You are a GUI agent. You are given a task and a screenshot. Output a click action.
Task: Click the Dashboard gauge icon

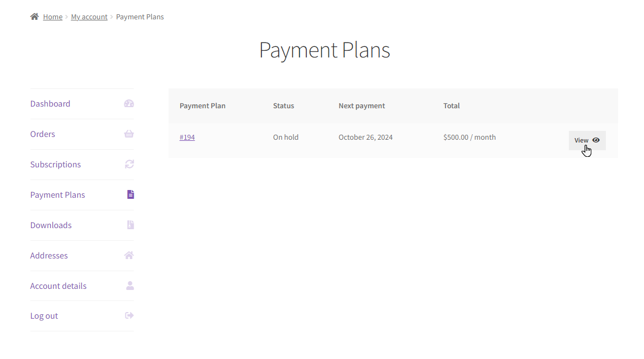(129, 104)
